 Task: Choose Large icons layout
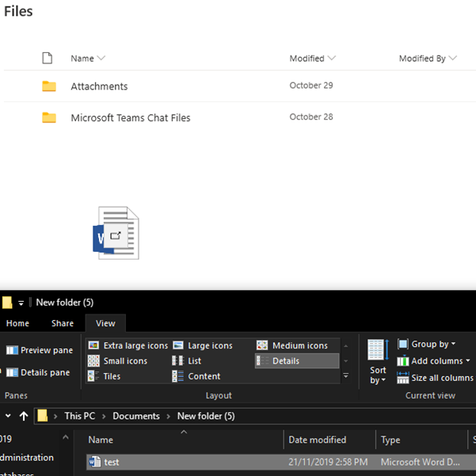pyautogui.click(x=203, y=345)
